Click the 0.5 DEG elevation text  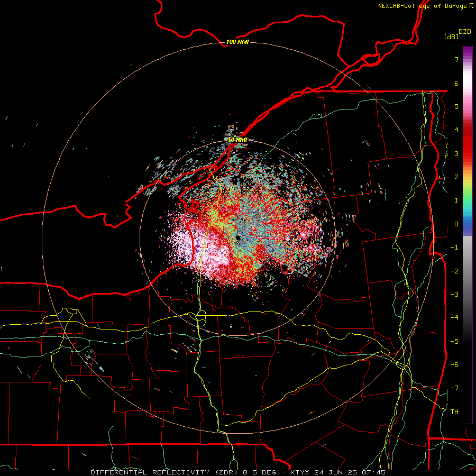point(259,472)
